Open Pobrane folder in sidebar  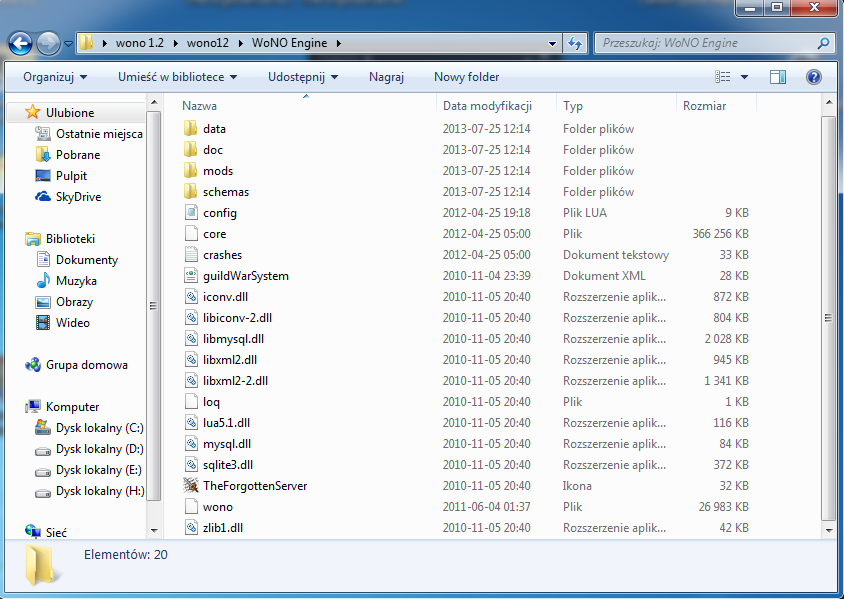click(x=78, y=154)
